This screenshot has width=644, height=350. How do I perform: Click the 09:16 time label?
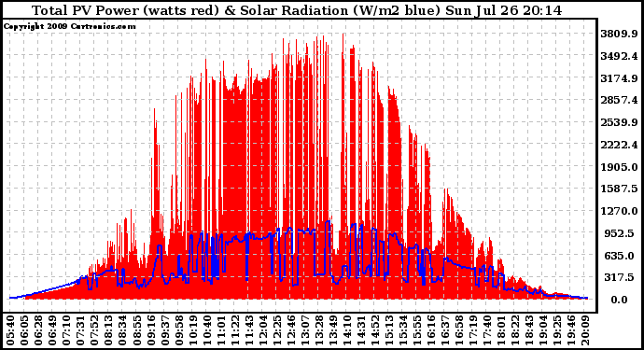150,330
